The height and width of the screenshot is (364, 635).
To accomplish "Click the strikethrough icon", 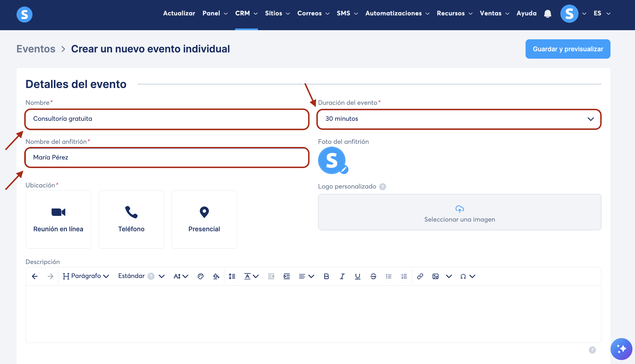I will click(373, 276).
